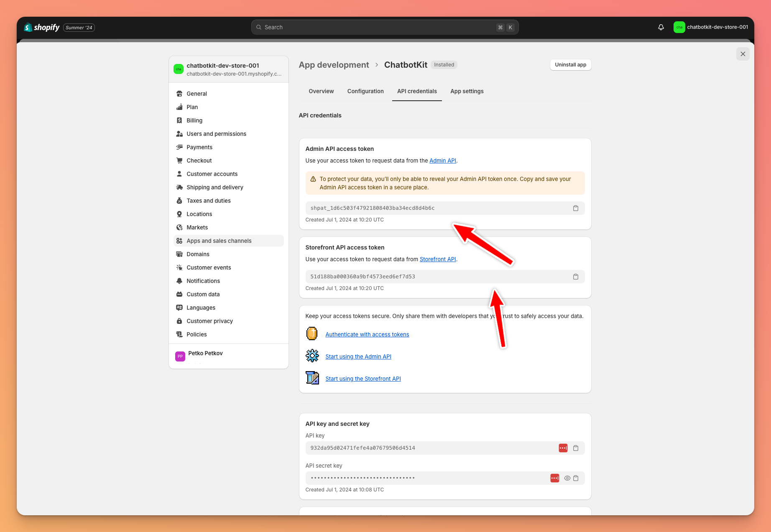Copy the API secret key to clipboard

coord(576,478)
